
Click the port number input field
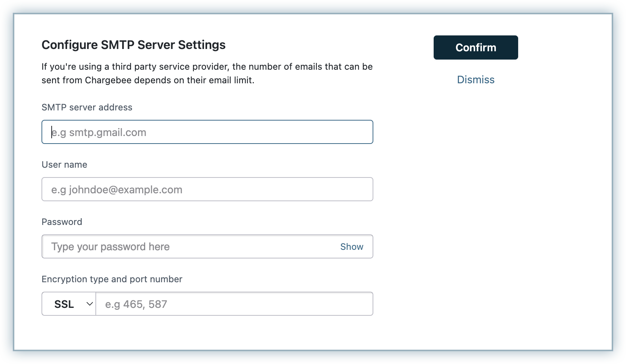(x=234, y=304)
